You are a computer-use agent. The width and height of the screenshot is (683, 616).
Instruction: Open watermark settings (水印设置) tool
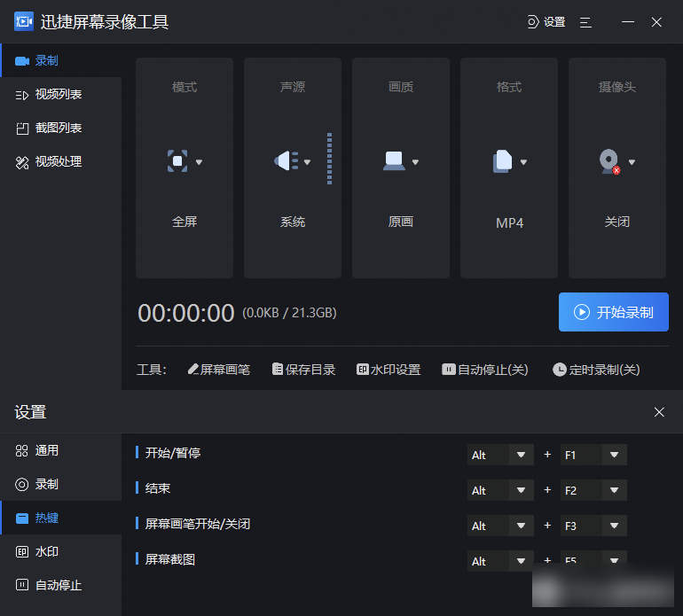(389, 370)
